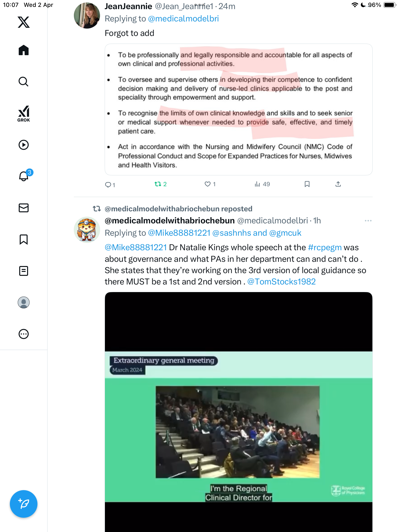Open the Search magnifier icon
This screenshot has width=399, height=532.
click(24, 82)
